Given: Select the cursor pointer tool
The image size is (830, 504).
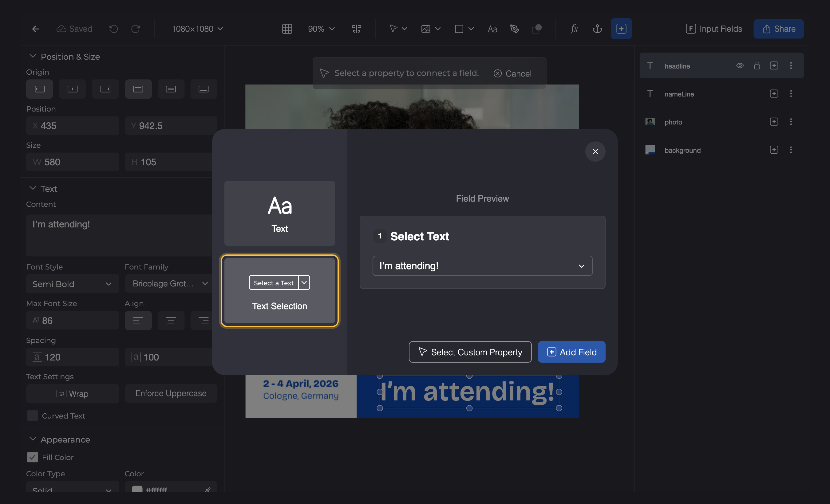Looking at the screenshot, I should click(393, 29).
